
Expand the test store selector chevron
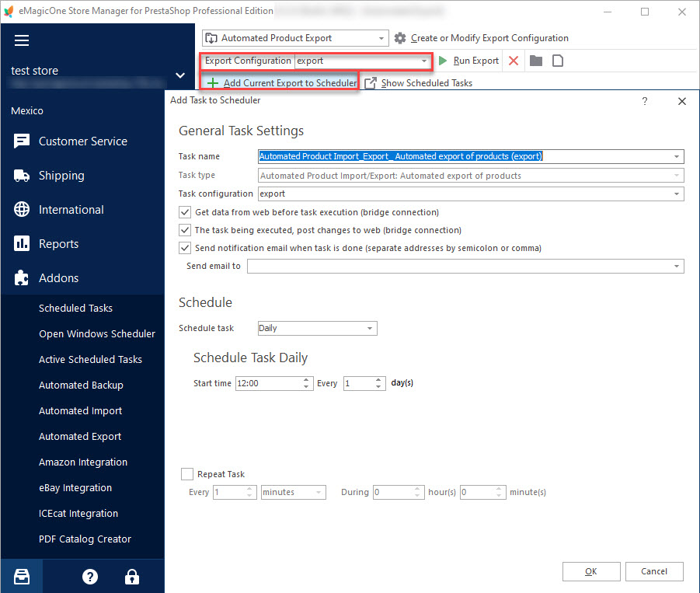tap(180, 75)
